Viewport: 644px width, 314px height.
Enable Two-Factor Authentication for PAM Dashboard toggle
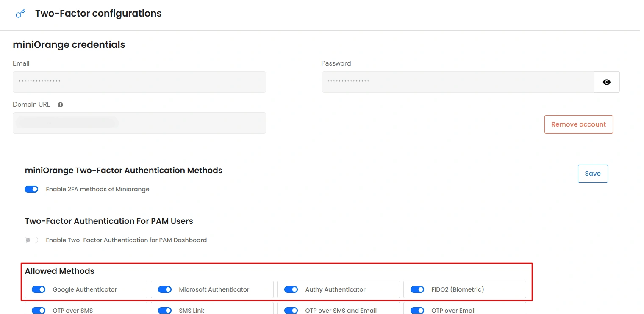click(x=31, y=240)
